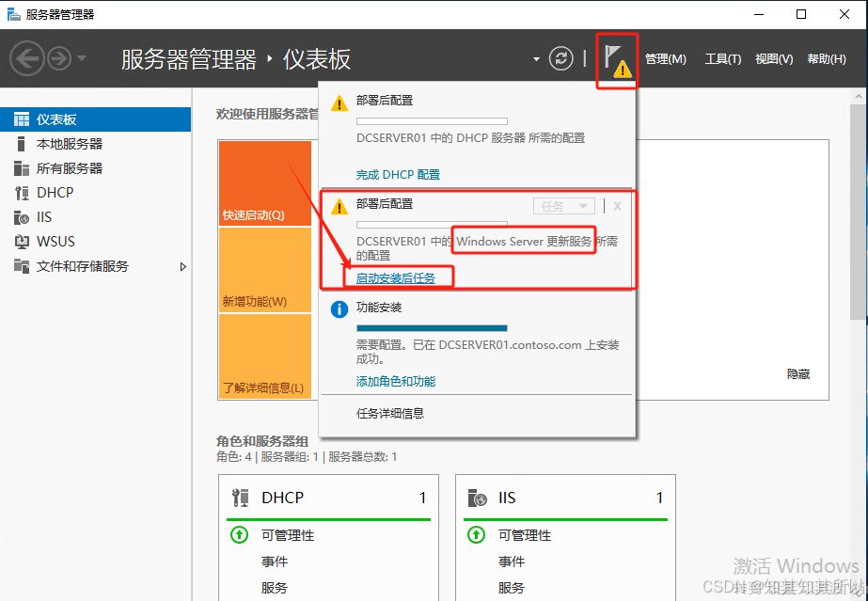
Task: Click the 服务器管理器 breadcrumb title
Action: 189,59
